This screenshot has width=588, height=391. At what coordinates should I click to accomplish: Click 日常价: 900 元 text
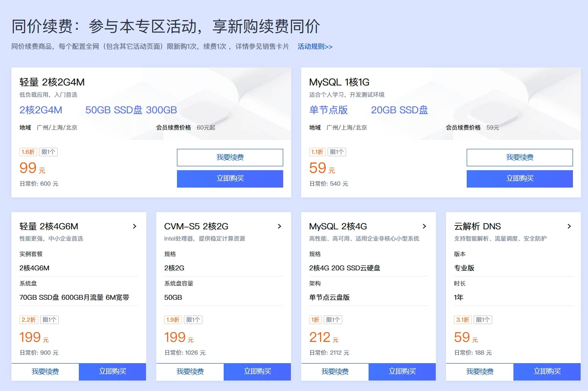tap(39, 353)
